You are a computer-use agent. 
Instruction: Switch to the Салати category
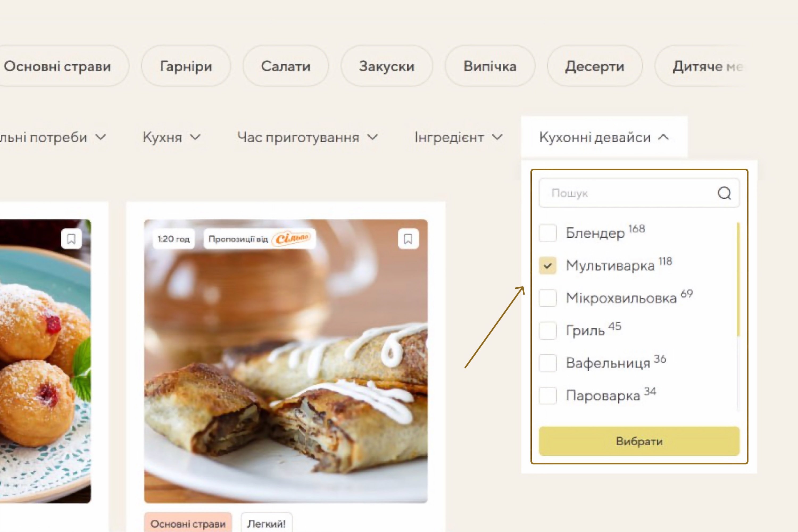coord(286,66)
